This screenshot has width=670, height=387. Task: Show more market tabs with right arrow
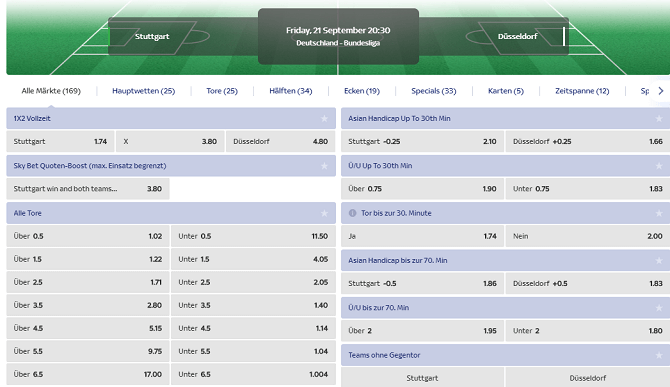(661, 91)
